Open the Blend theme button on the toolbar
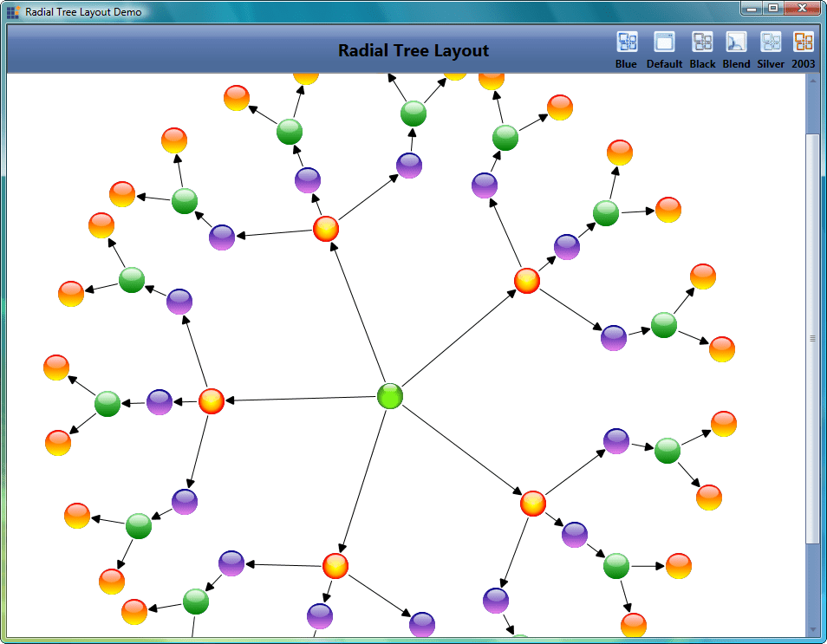827x644 pixels. pos(736,42)
